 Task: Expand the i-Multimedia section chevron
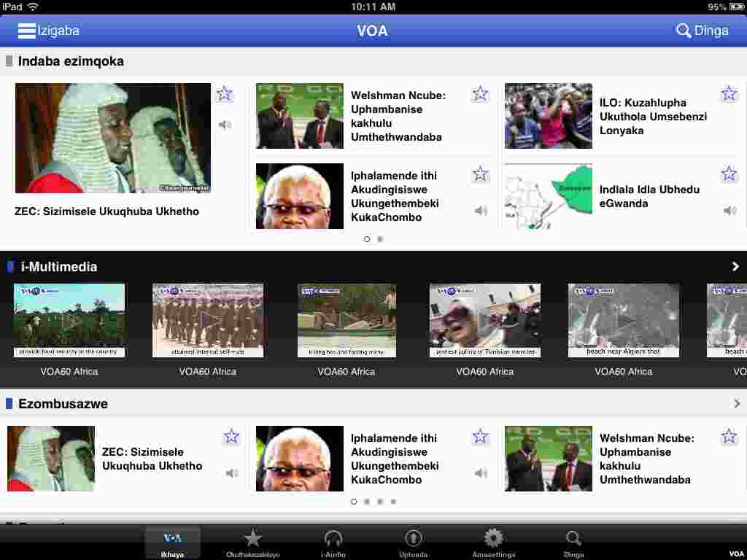tap(735, 267)
